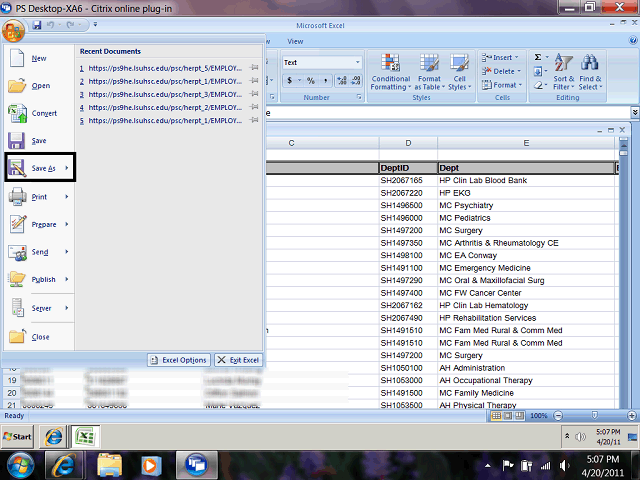
Task: Pin recent document 5 to the list
Action: coord(254,120)
